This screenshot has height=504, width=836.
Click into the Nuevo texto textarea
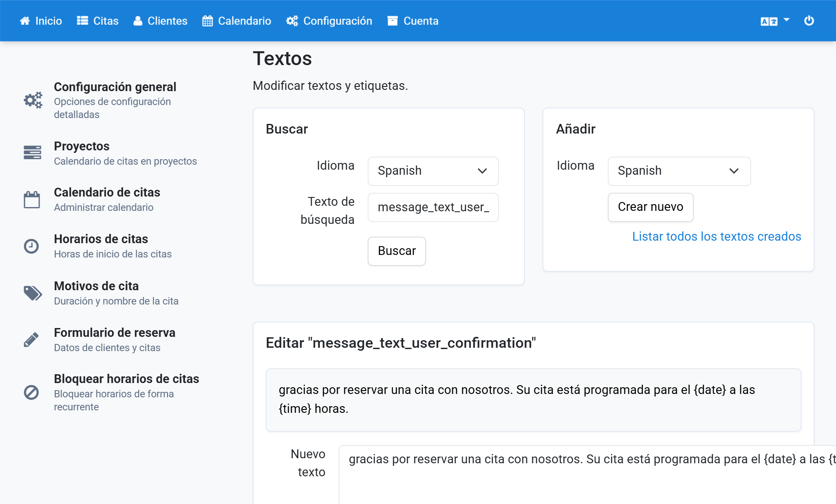tap(587, 475)
